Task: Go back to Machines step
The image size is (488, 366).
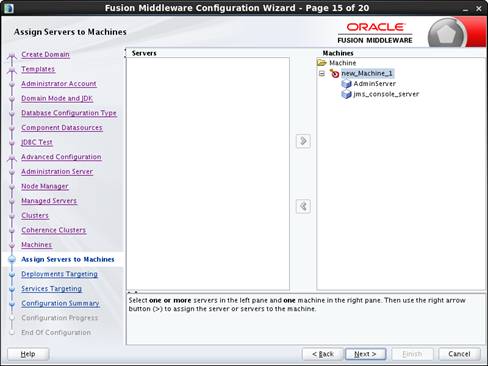Action: 36,245
